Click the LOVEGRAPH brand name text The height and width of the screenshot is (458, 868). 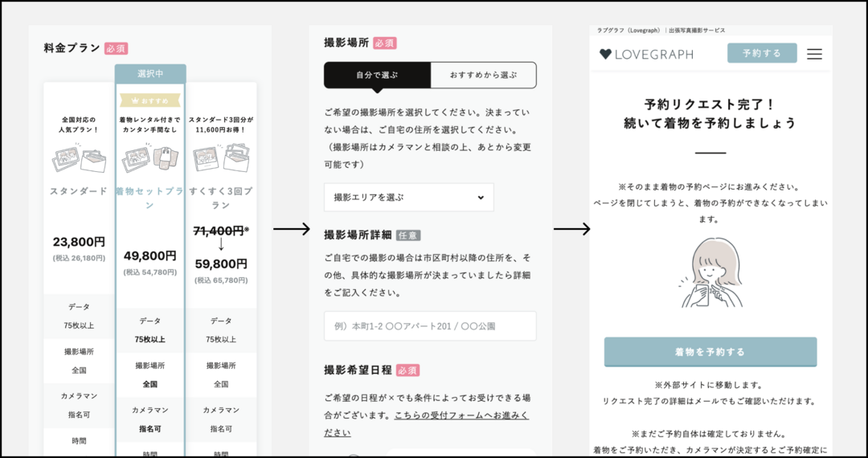pos(653,54)
